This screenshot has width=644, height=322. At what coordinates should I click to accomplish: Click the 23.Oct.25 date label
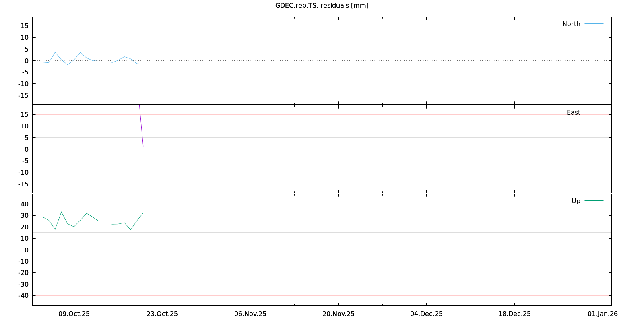162,314
